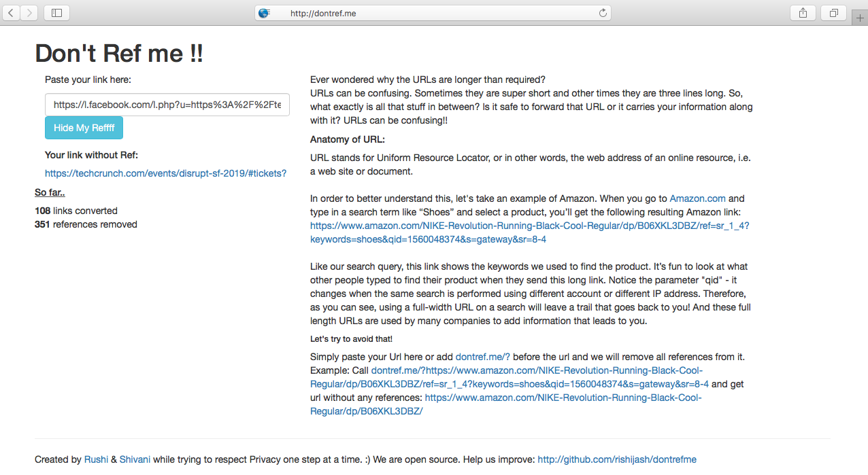Reload the dontref.me page
Image resolution: width=868 pixels, height=475 pixels.
(602, 13)
